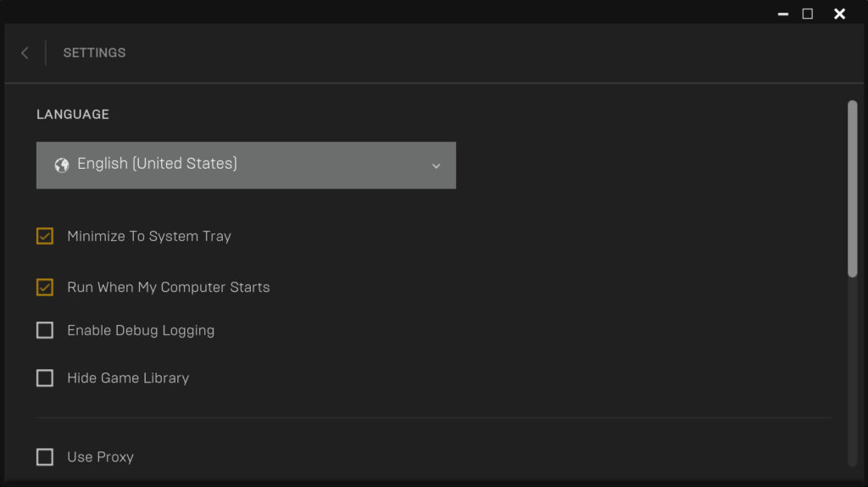
Task: Click the LANGUAGE section heading
Action: (73, 115)
